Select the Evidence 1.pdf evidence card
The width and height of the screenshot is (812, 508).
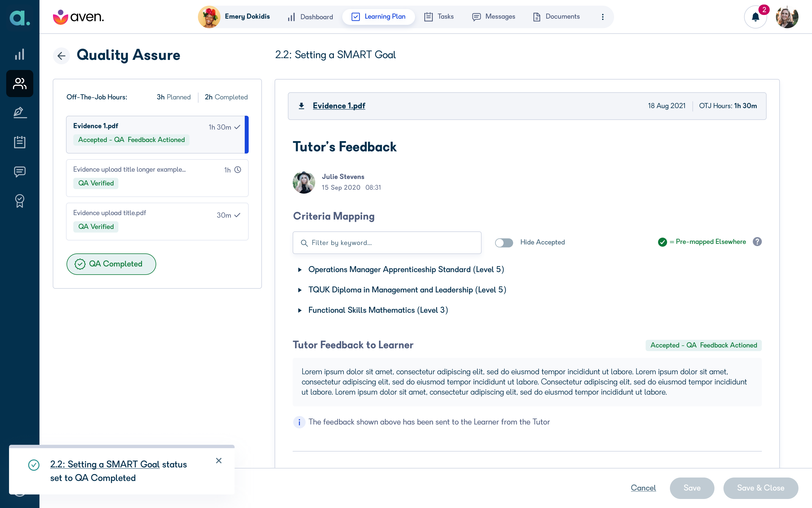(x=157, y=134)
